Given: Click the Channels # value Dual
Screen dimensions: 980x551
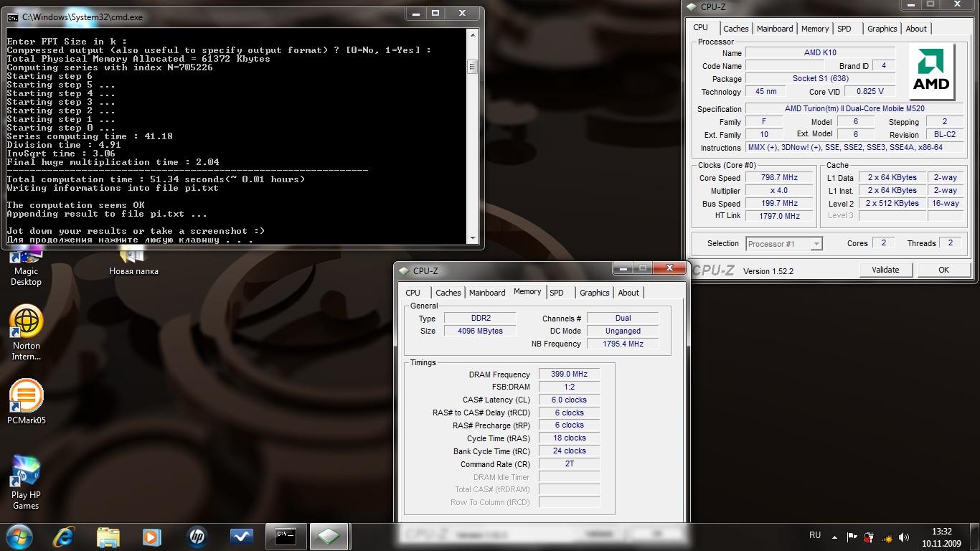Looking at the screenshot, I should point(623,318).
